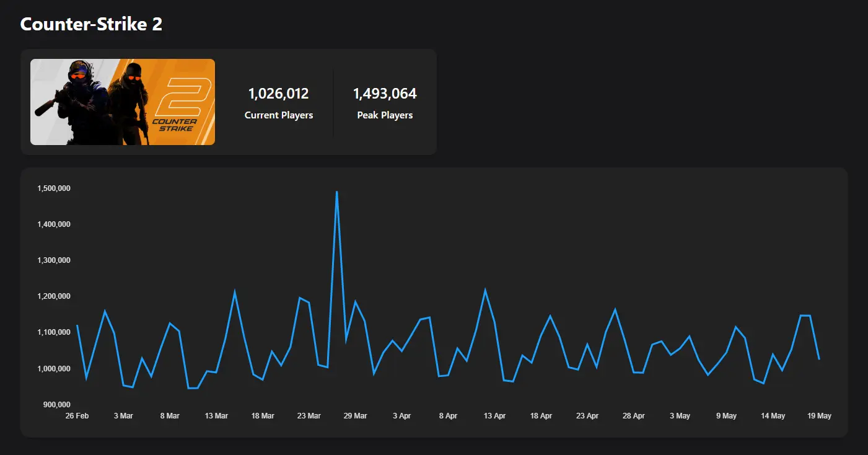Click the Current Players label
The image size is (868, 455).
point(279,115)
